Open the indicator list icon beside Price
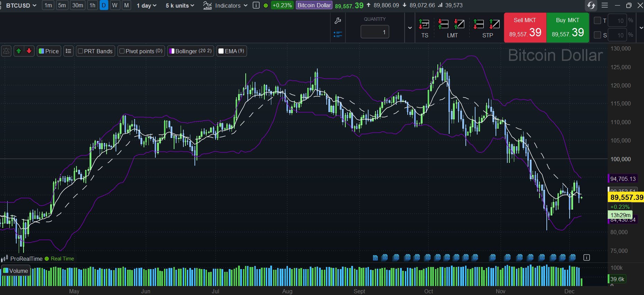 pos(69,51)
